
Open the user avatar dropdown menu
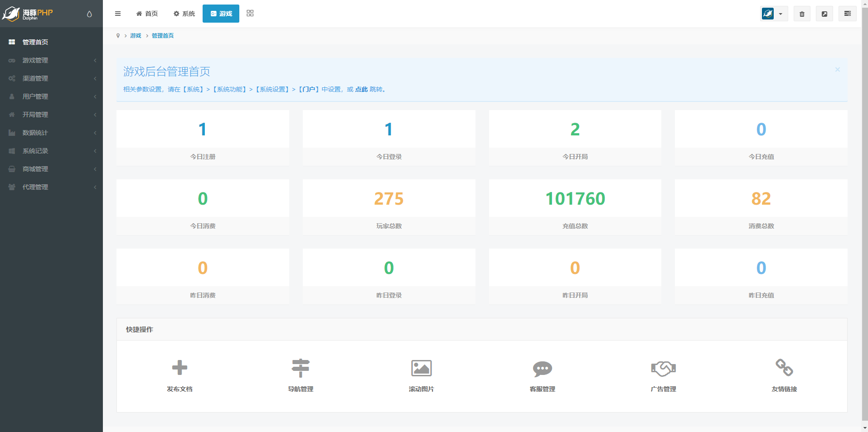(774, 14)
